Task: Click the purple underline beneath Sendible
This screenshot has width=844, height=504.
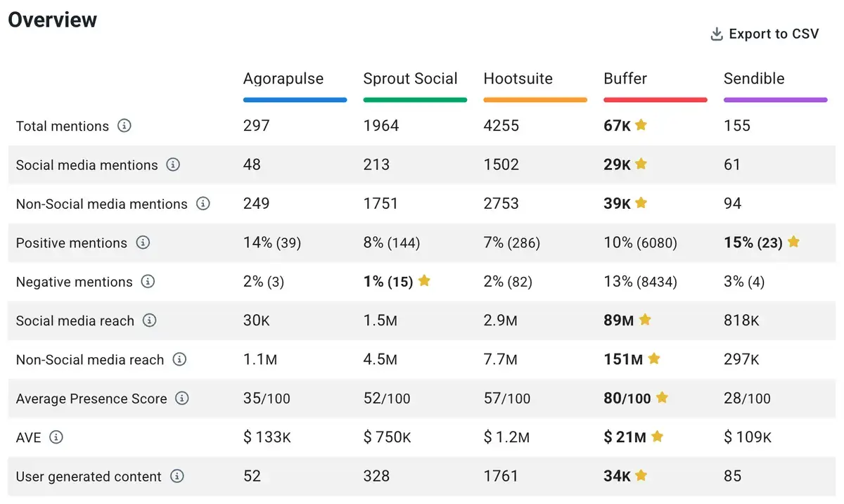Action: click(775, 100)
